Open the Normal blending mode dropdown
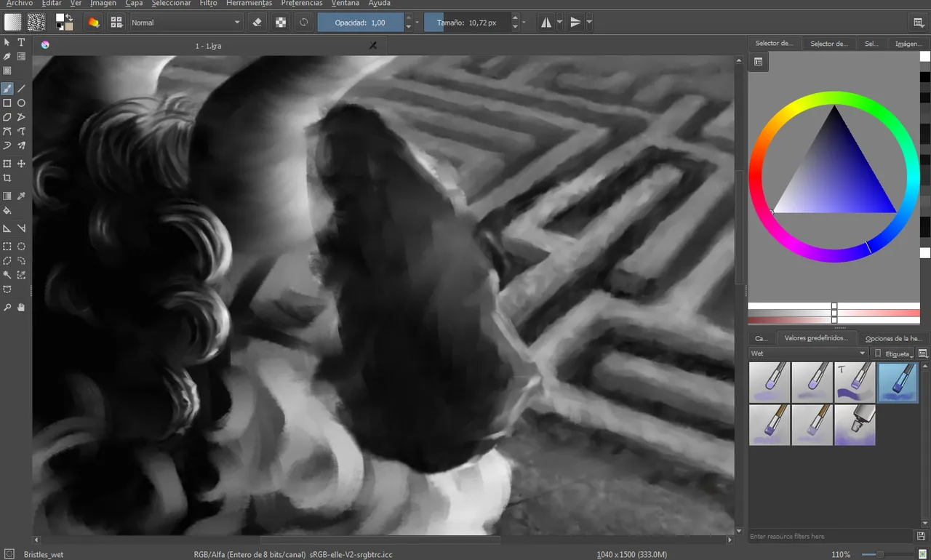 (x=185, y=23)
